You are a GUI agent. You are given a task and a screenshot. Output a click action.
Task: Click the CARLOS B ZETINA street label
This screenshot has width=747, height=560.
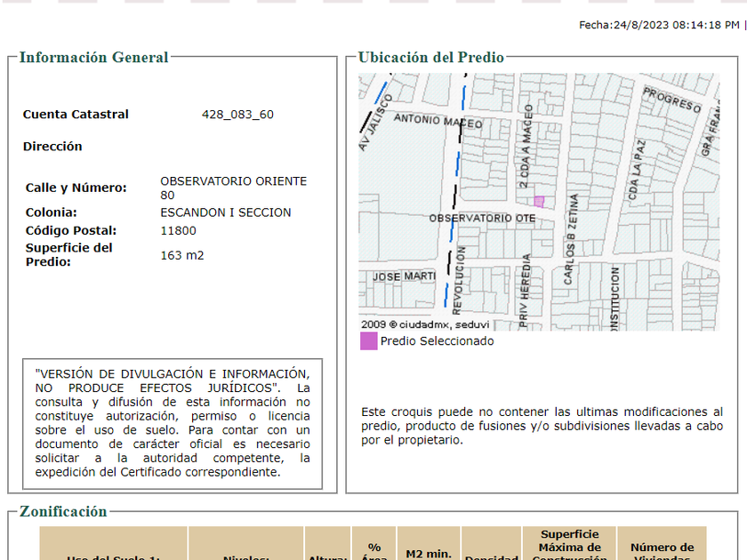[570, 239]
